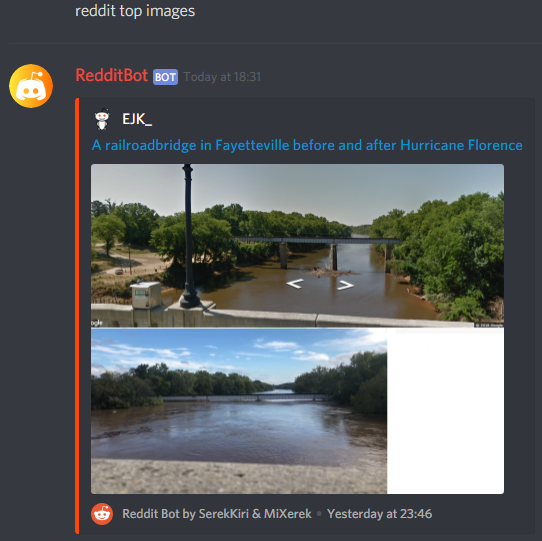Click the Google watermark on top photo

click(97, 323)
